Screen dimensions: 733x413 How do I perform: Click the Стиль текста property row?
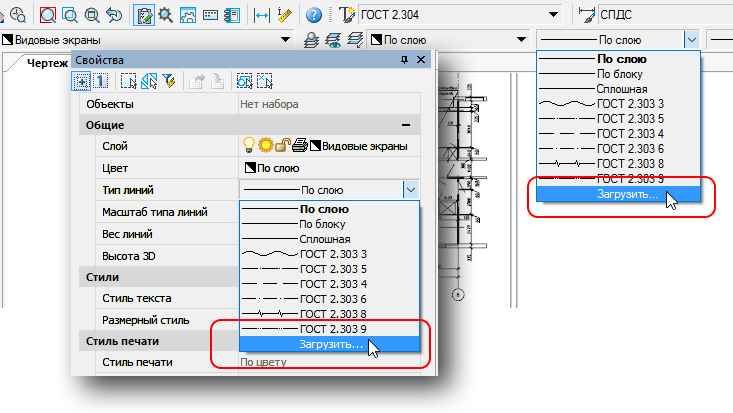coord(167,298)
